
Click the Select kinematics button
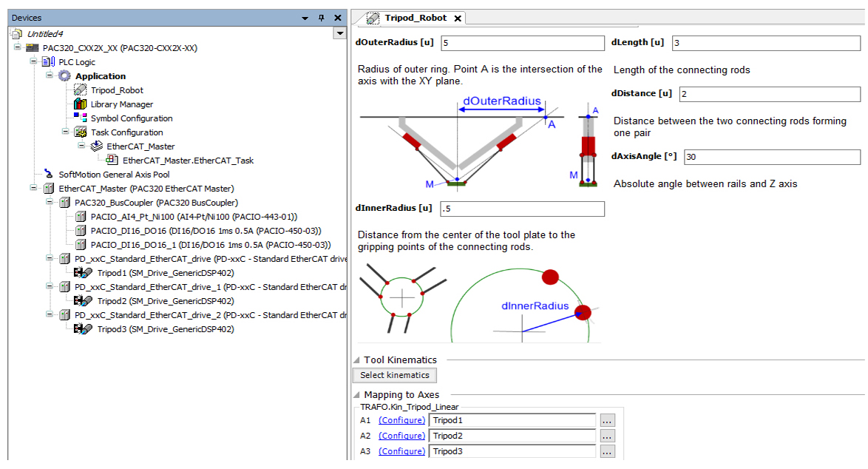pos(394,375)
